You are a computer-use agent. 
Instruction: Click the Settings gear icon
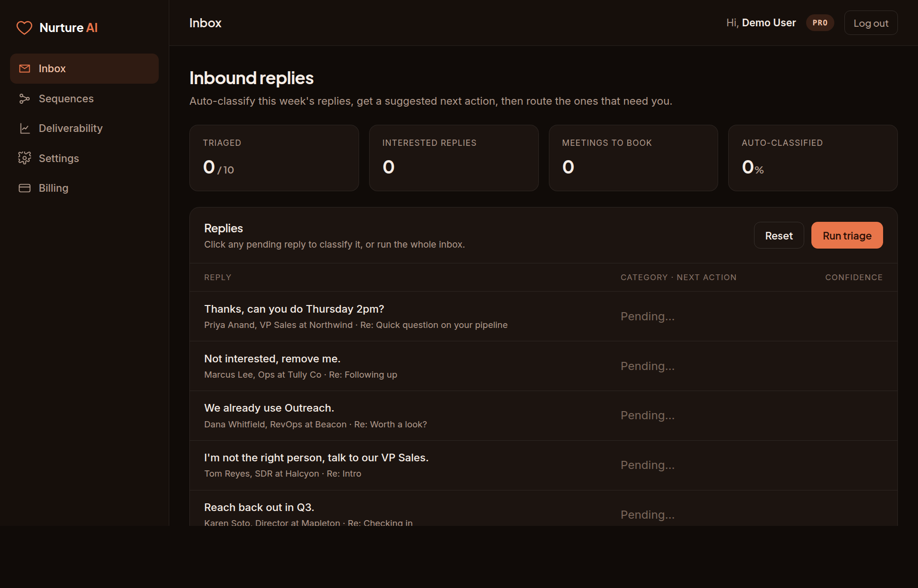tap(24, 158)
